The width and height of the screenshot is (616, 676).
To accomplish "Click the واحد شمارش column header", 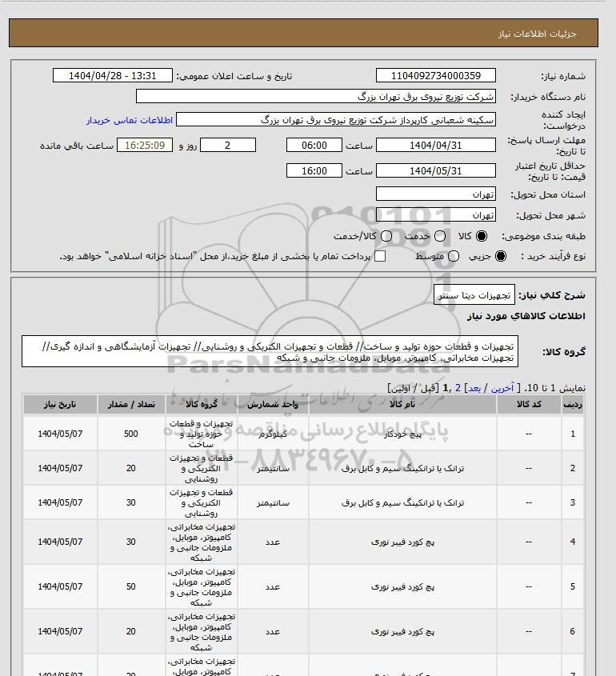I will (273, 404).
